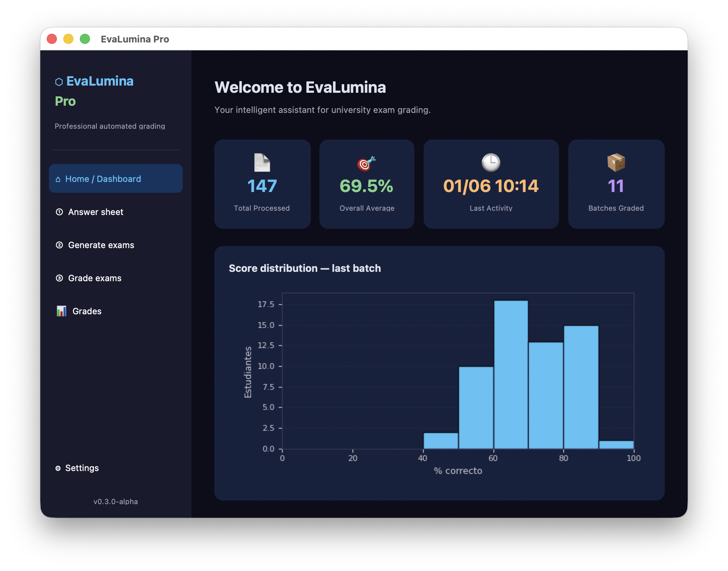The width and height of the screenshot is (728, 571).
Task: Select the 01/06 10:14 last activity value
Action: tap(491, 186)
